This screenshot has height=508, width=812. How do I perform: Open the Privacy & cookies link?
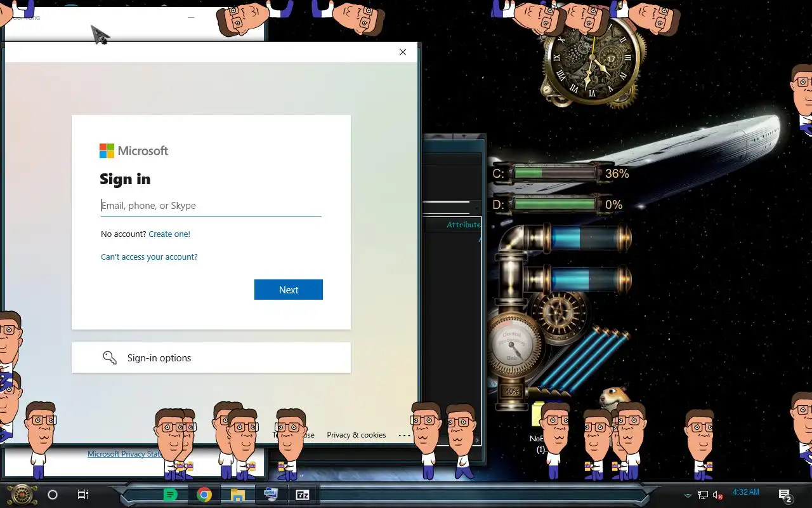[x=357, y=435]
